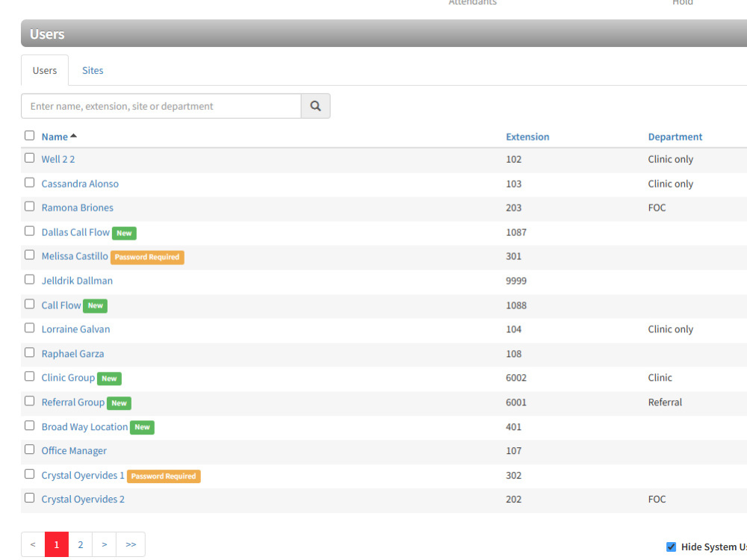Toggle the select-all checkbox beside Name
The width and height of the screenshot is (747, 560).
pyautogui.click(x=30, y=136)
